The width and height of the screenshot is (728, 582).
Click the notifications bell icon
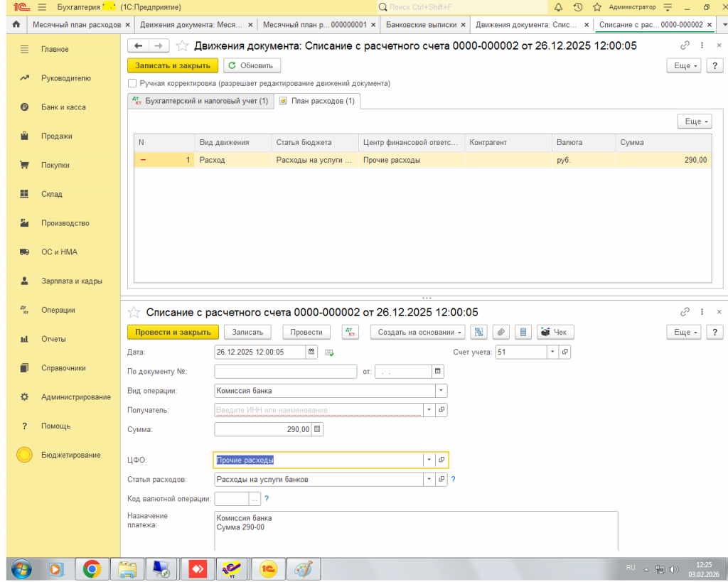pos(559,7)
